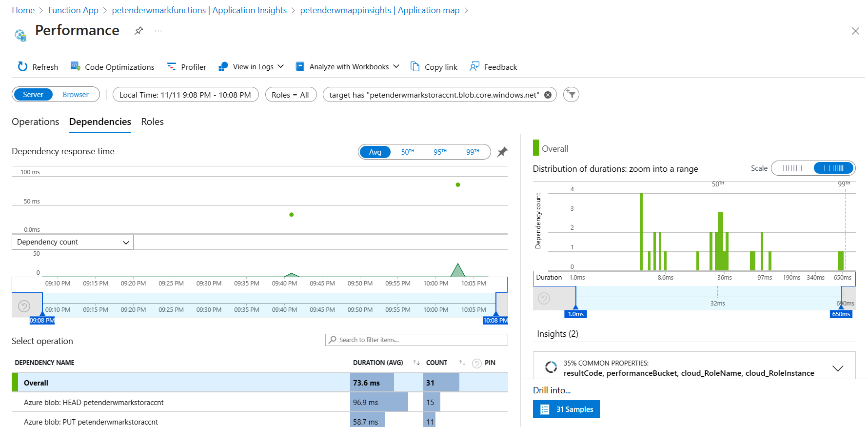Click the Refresh icon

(x=22, y=66)
